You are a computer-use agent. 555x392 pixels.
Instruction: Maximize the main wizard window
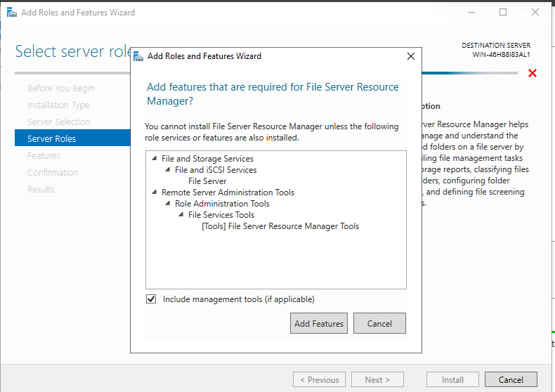(503, 12)
